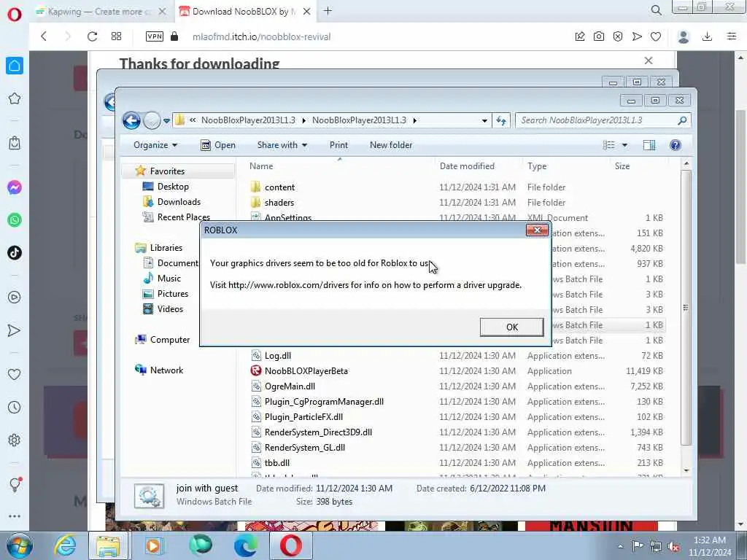Click OK in the ROBLOX error dialog

[x=511, y=327]
